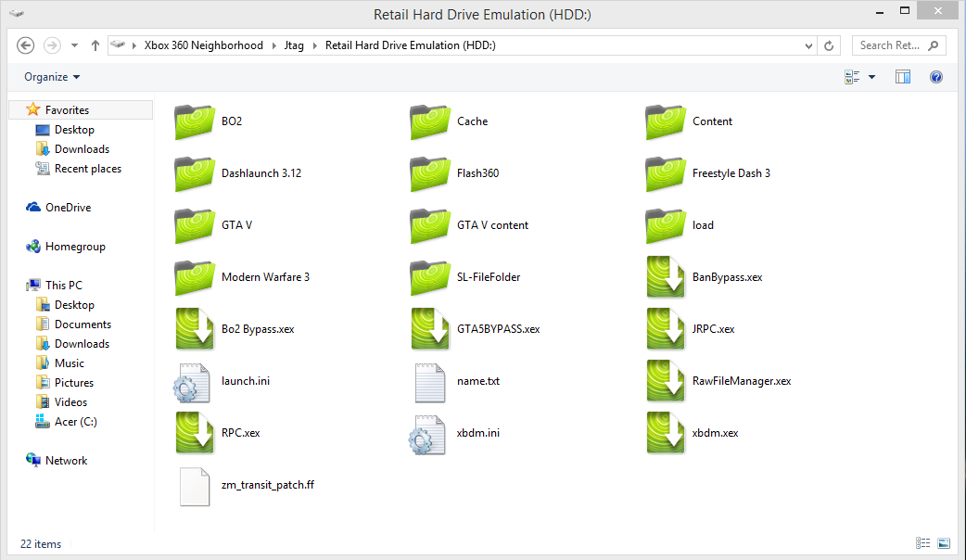Toggle the preview pane

tap(903, 77)
